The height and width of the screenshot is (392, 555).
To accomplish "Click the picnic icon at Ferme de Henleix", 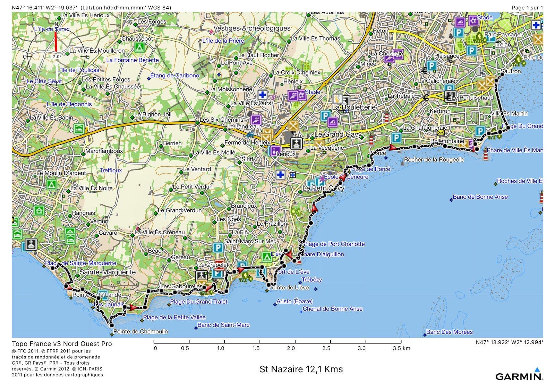I will [x=267, y=137].
